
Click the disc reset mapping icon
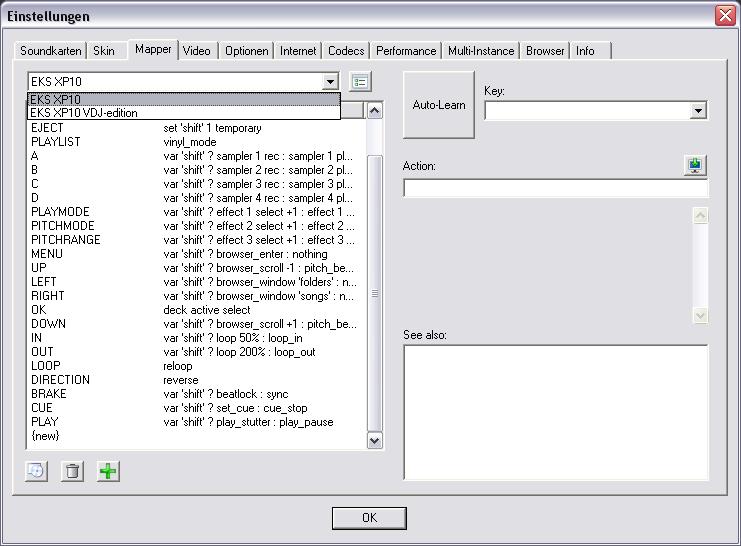point(36,471)
